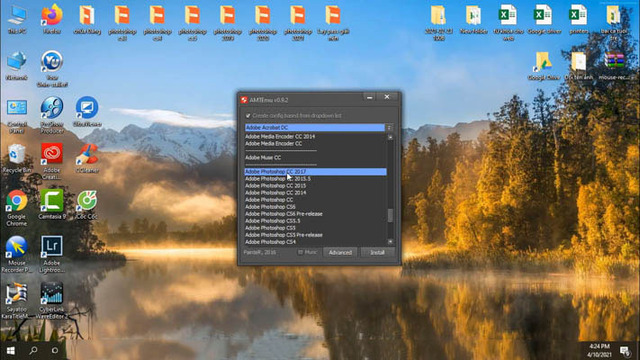Open Cortana from the taskbar

click(x=55, y=351)
